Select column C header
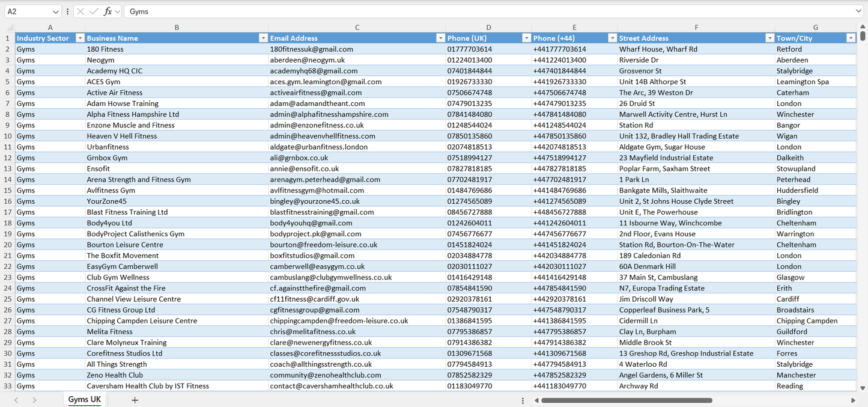Viewport: 868px width, 407px height. pyautogui.click(x=357, y=28)
